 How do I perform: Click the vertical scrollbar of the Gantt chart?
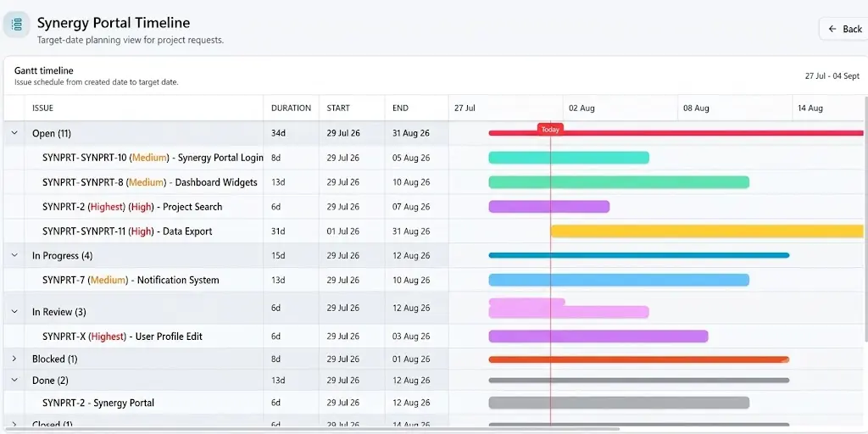(x=865, y=221)
